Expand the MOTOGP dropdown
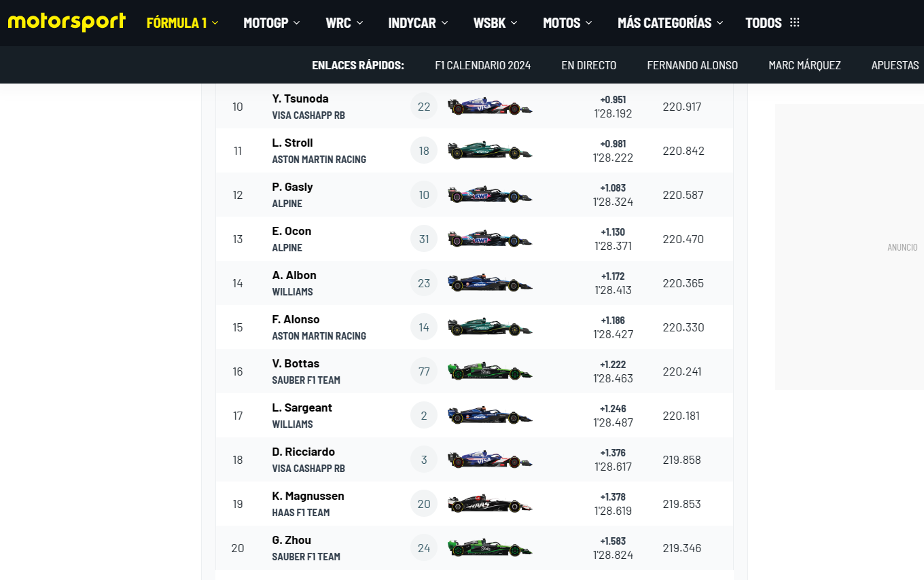This screenshot has height=580, width=924. click(272, 22)
